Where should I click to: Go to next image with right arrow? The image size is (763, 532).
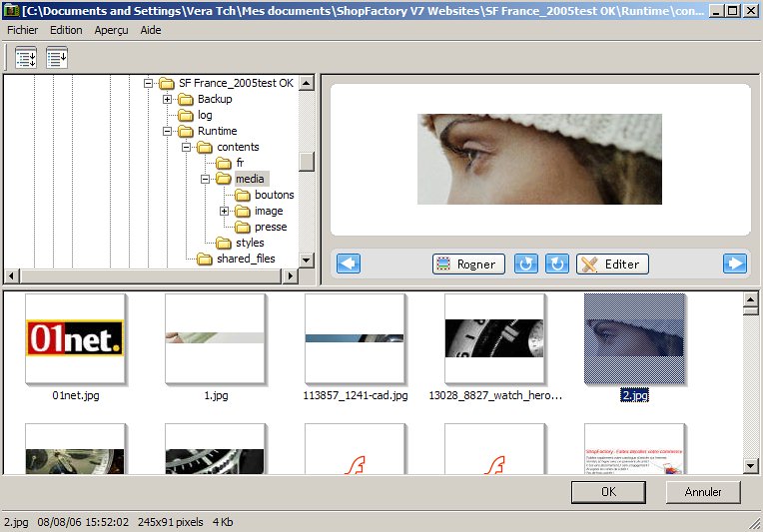(734, 264)
